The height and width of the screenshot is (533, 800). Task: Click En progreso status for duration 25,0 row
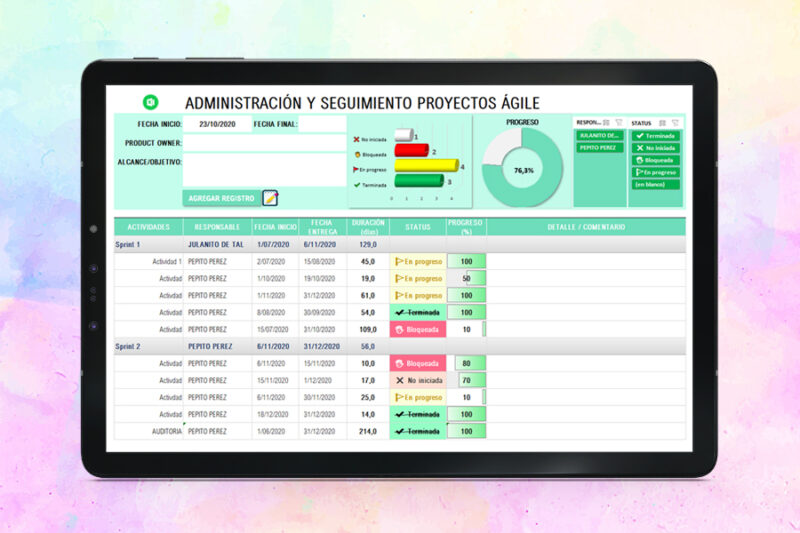418,397
